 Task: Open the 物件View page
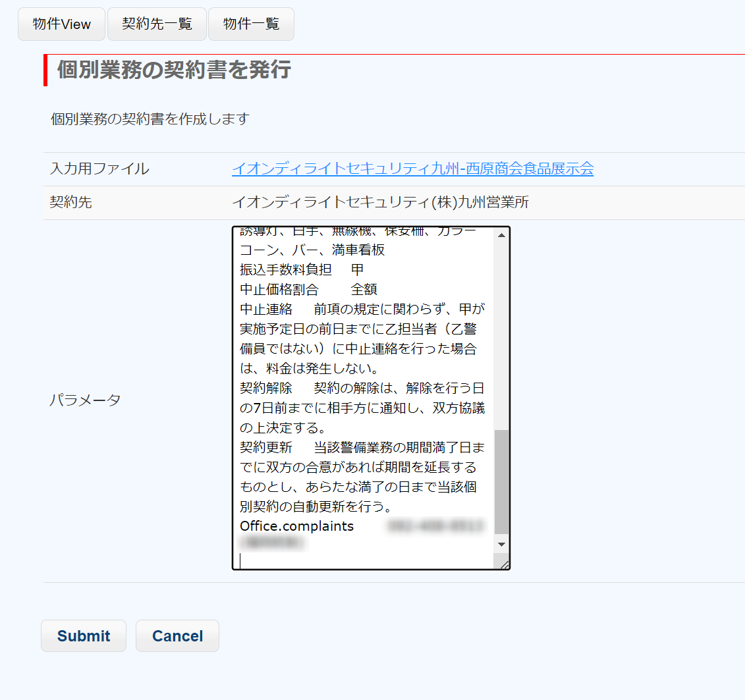click(61, 24)
